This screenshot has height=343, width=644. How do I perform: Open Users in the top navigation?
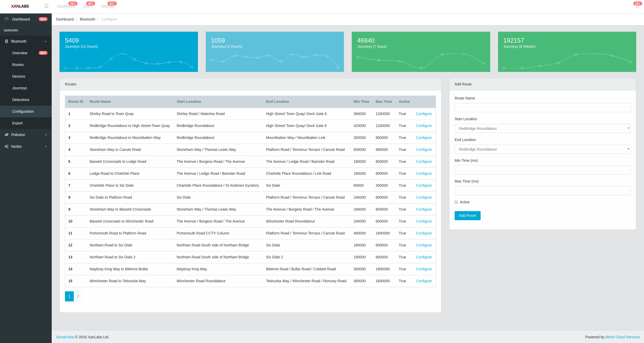[x=88, y=6]
